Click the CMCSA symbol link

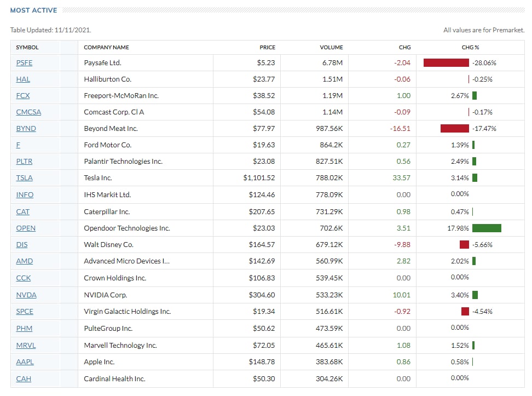tap(28, 112)
